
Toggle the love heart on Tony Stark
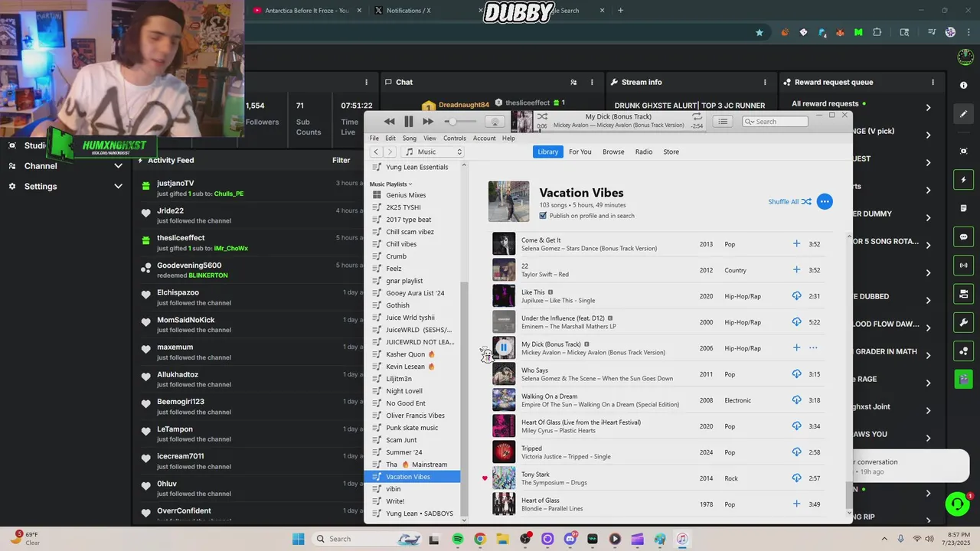click(x=485, y=478)
